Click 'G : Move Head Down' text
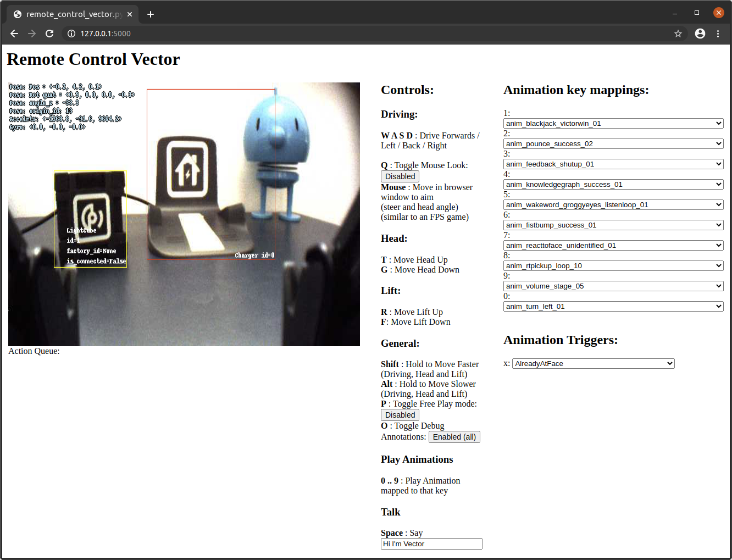Screen dimensions: 732x560 (420, 270)
